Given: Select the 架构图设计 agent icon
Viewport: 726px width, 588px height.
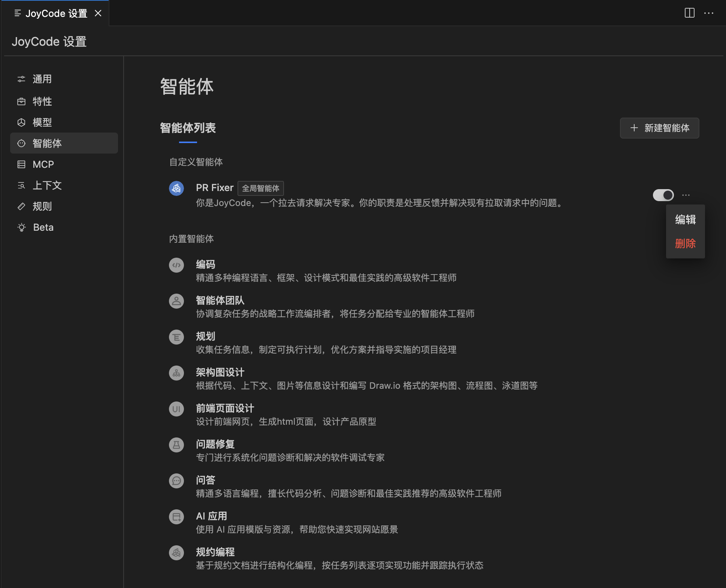Looking at the screenshot, I should click(x=176, y=373).
